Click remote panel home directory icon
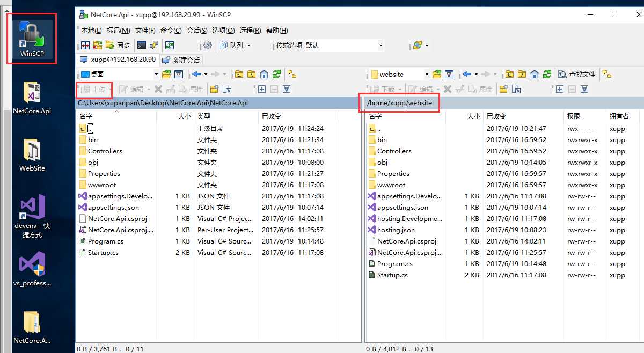Viewport: 644px width, 353px height. tap(534, 74)
